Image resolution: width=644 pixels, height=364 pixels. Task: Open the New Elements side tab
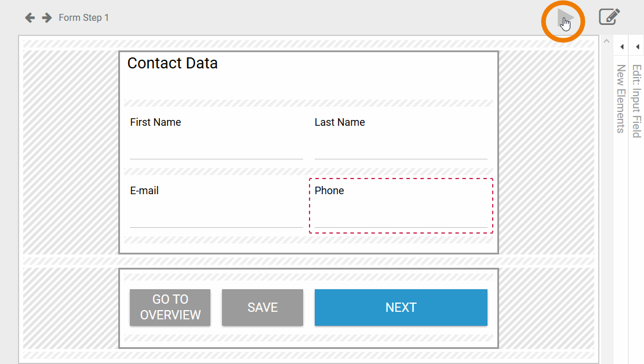click(621, 99)
